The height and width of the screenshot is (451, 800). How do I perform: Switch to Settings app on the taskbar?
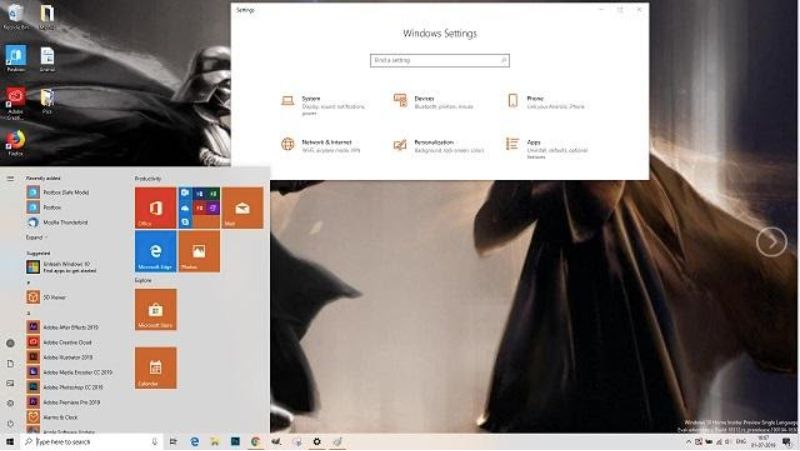click(317, 442)
